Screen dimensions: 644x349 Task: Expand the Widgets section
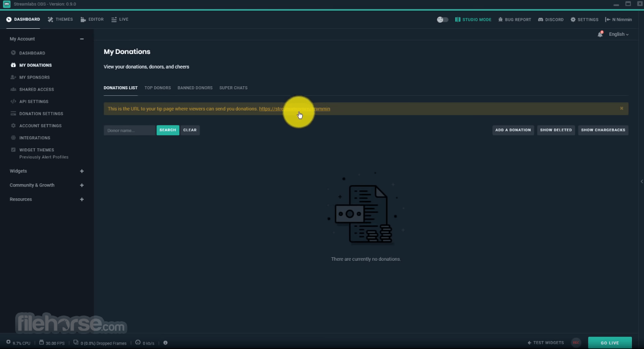point(82,171)
